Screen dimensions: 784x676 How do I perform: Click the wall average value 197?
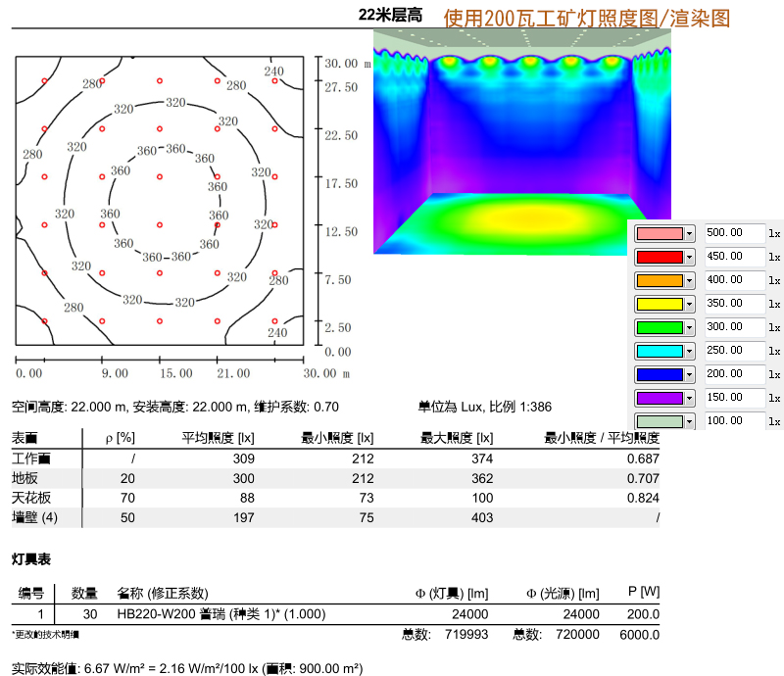(x=243, y=517)
